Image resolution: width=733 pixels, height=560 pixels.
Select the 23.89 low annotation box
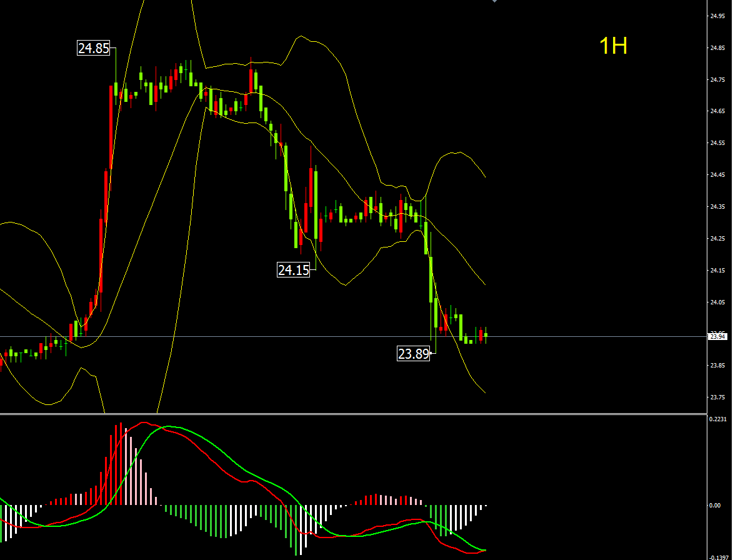click(x=413, y=354)
